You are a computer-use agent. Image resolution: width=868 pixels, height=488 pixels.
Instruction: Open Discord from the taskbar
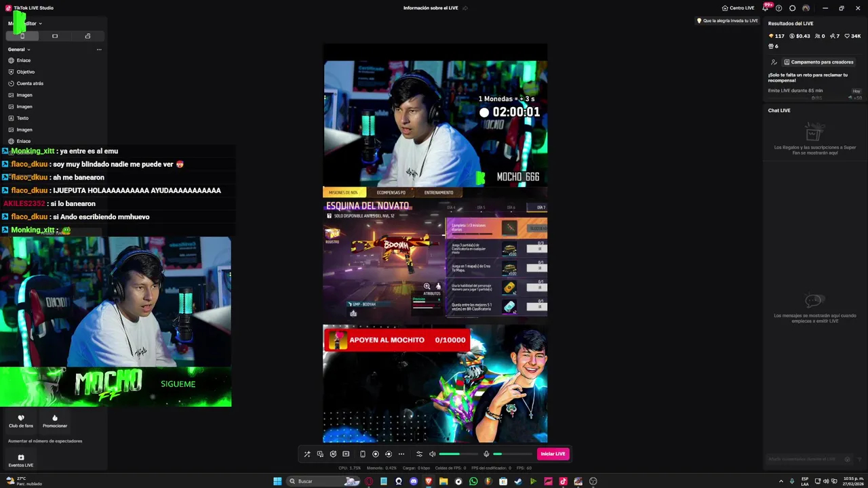pyautogui.click(x=414, y=481)
